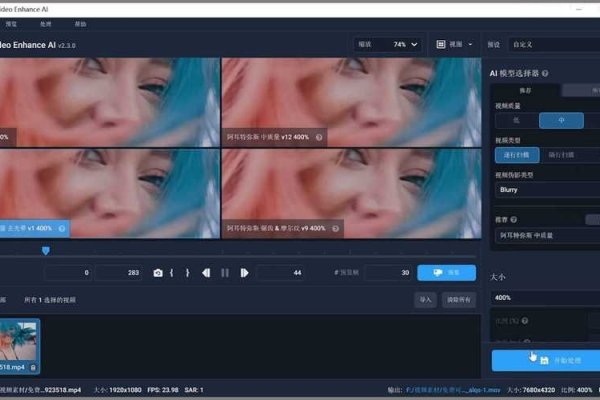Open the 400% size dropdown
Screen dimensions: 600x400
pyautogui.click(x=545, y=298)
